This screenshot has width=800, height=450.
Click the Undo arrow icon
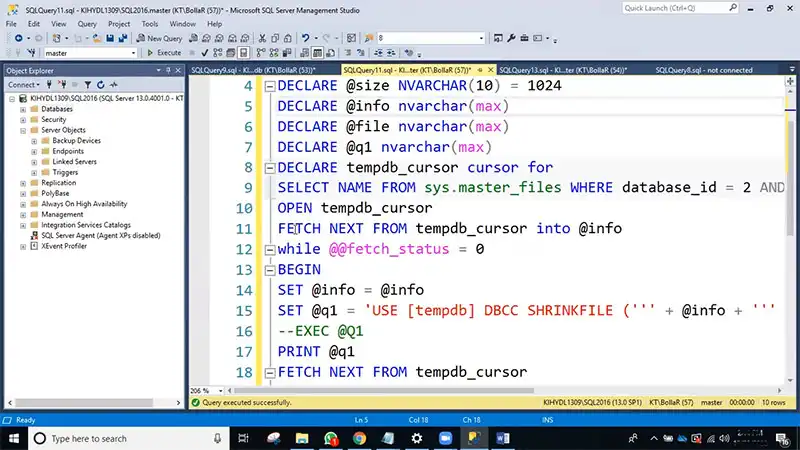(305, 38)
